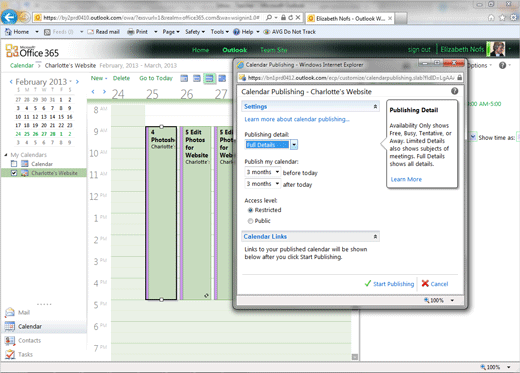Select February 15 in mini calendar

click(61, 117)
